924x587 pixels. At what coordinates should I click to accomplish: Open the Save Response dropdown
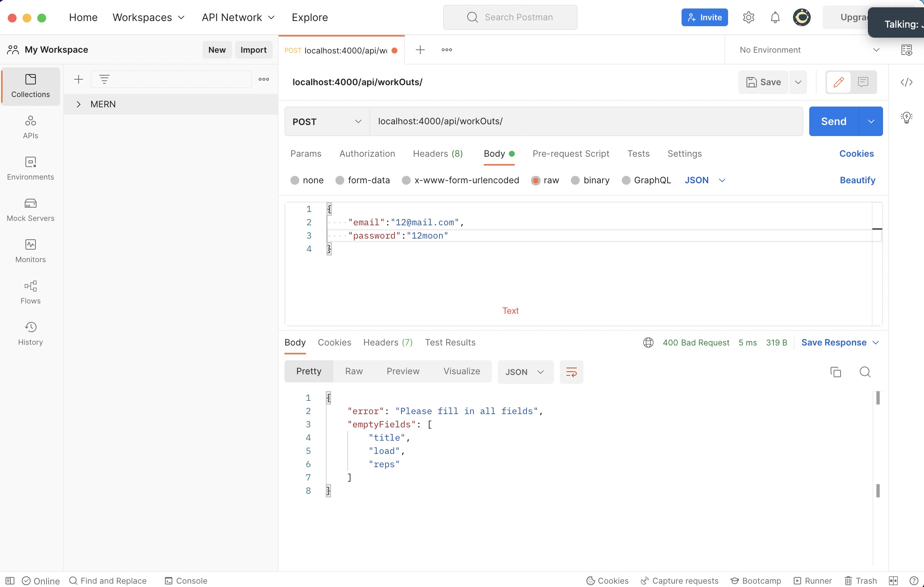click(839, 343)
